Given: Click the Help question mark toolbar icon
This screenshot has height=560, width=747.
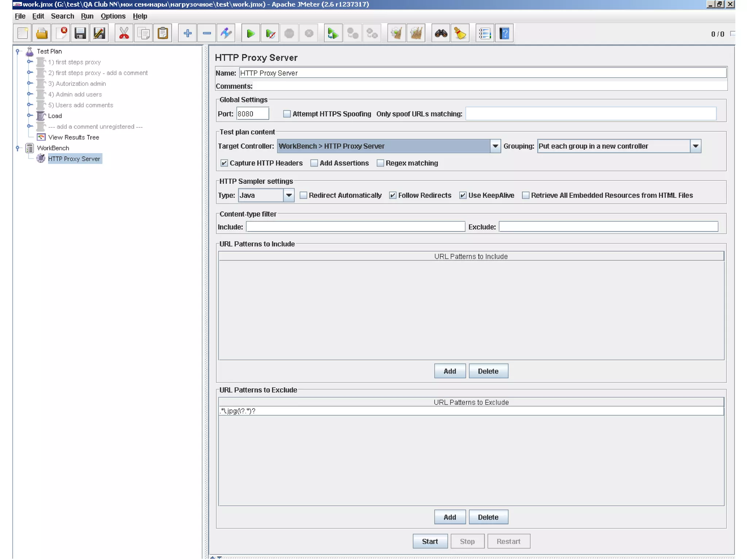Looking at the screenshot, I should [504, 34].
